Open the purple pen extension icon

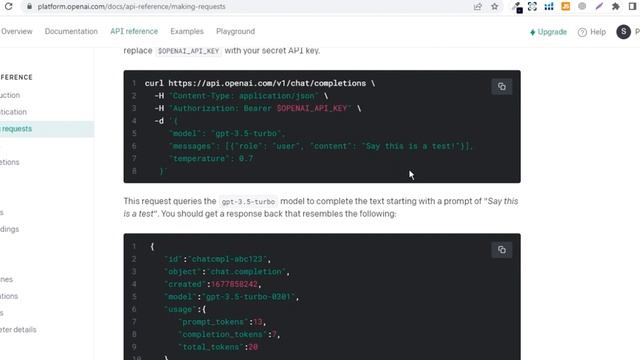point(599,7)
